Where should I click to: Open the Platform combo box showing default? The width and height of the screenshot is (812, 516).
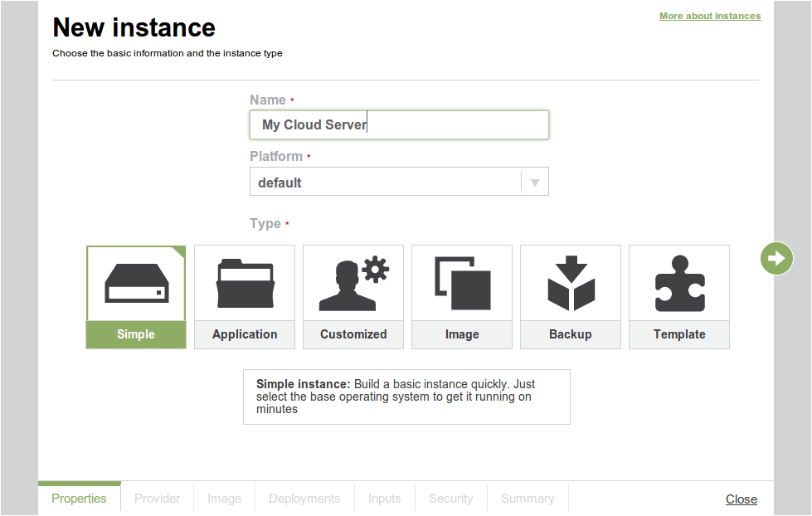coord(386,183)
